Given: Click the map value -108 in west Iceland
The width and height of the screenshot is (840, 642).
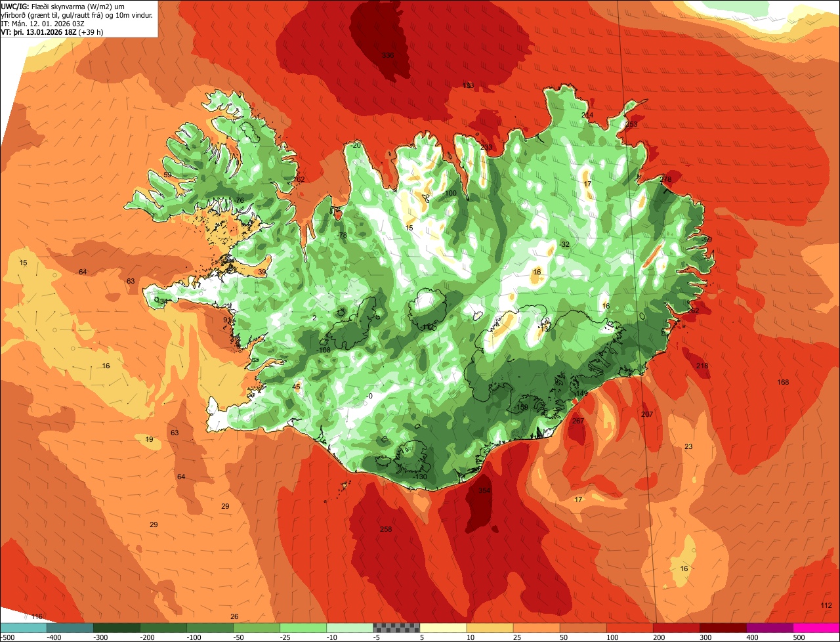Looking at the screenshot, I should coord(324,351).
